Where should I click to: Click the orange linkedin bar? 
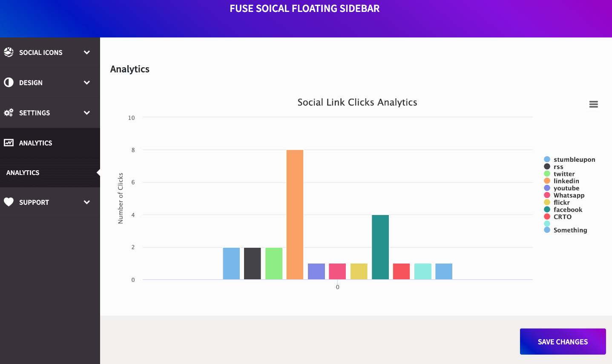(295, 215)
